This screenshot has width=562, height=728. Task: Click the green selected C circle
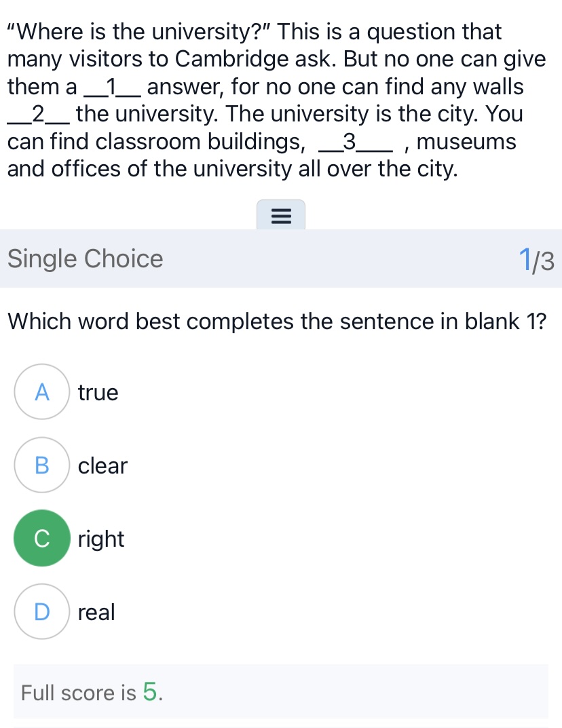click(x=42, y=538)
